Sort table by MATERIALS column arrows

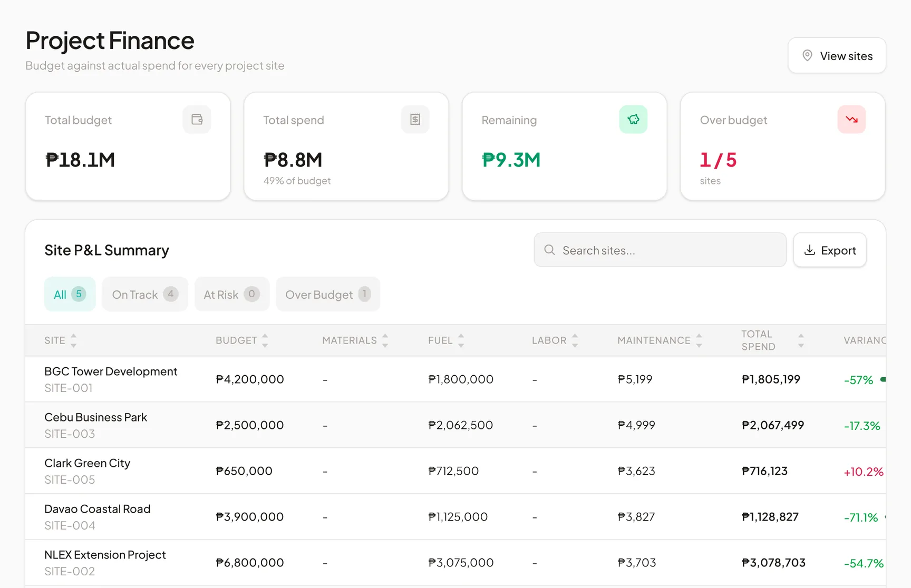[385, 340]
